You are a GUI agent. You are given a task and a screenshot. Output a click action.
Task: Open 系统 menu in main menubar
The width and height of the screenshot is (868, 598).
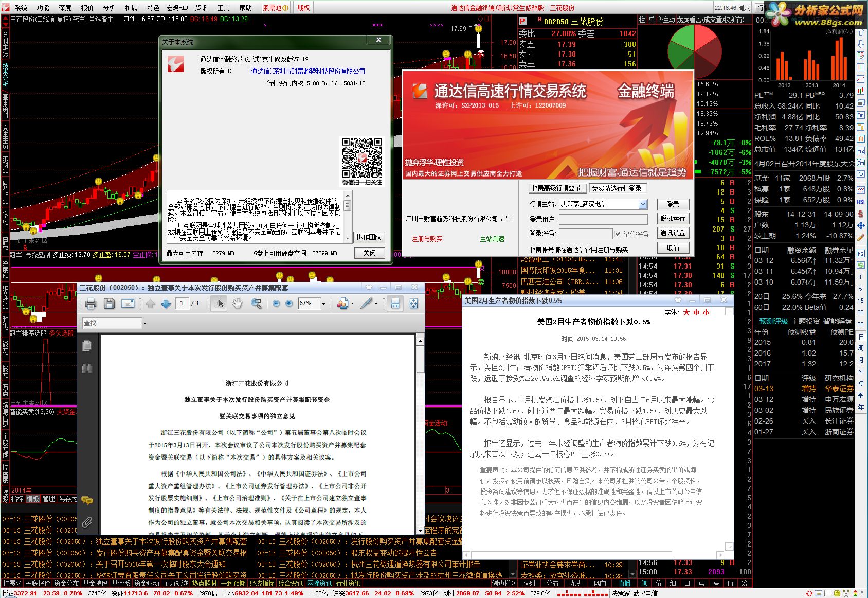coord(21,8)
